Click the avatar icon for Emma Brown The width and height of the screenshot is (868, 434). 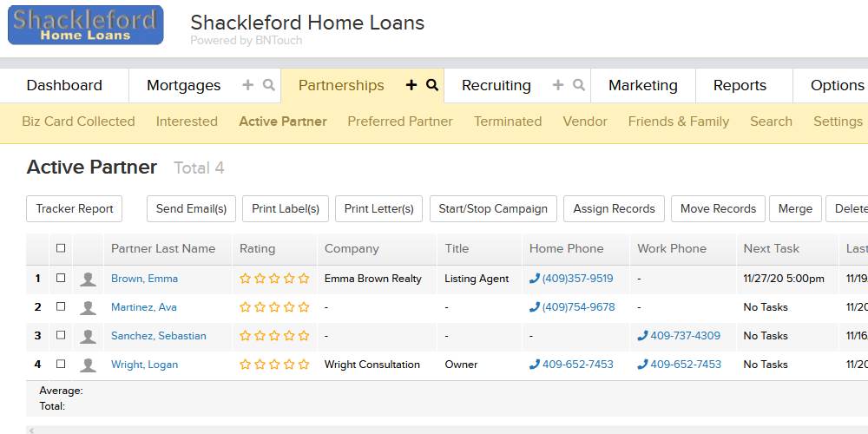88,279
